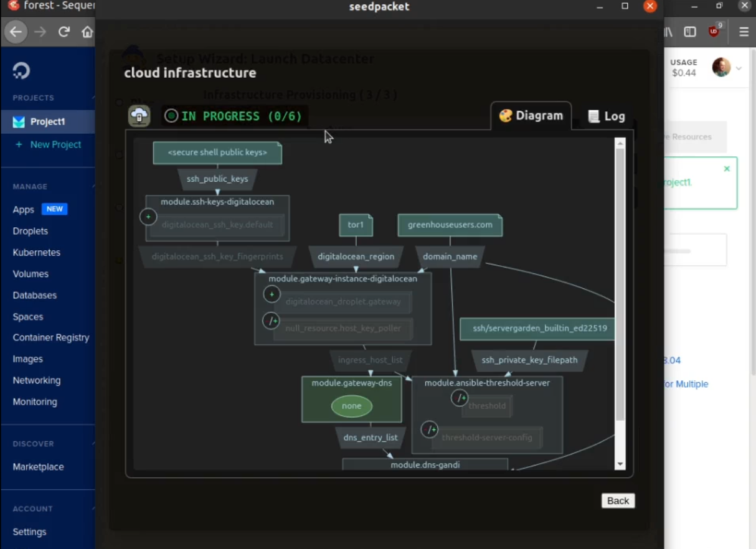The width and height of the screenshot is (756, 549).
Task: Dismiss the green notification with the X
Action: (x=727, y=169)
